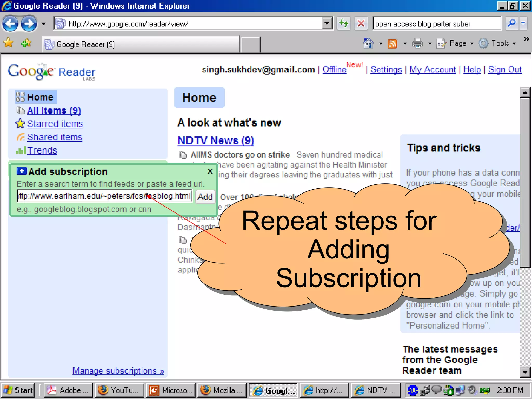Expand the Tools menu dropdown arrow

tap(514, 44)
